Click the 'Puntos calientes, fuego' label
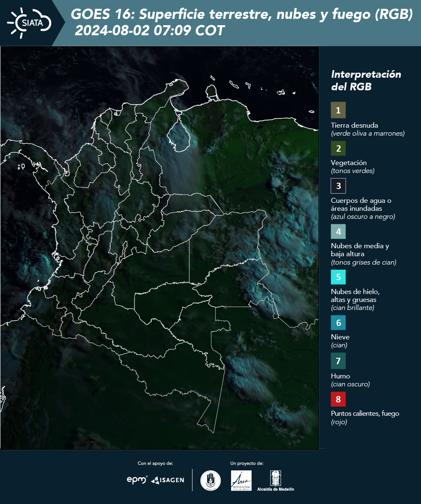Image resolution: width=421 pixels, height=504 pixels. [365, 414]
